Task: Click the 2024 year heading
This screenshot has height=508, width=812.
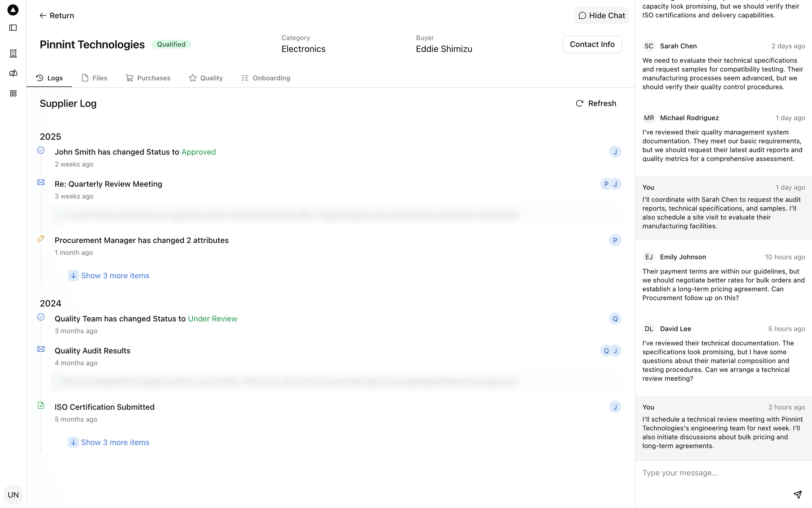Action: tap(51, 303)
